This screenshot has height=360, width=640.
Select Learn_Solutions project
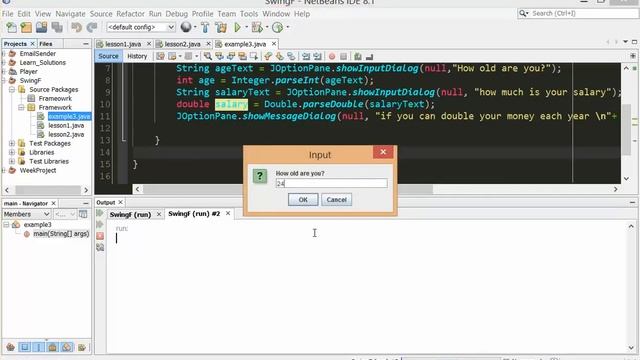click(x=42, y=62)
